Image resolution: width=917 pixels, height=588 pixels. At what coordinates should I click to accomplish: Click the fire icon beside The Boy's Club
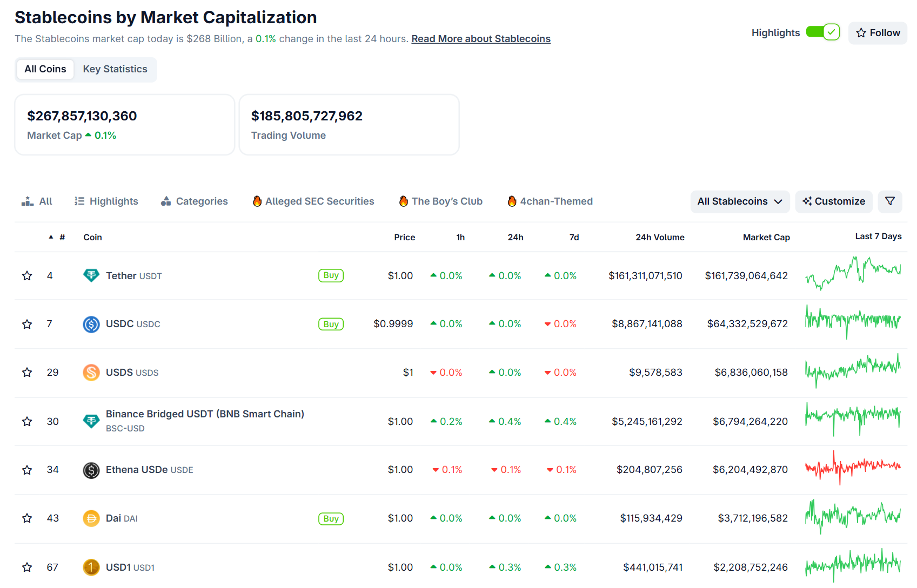click(x=404, y=201)
